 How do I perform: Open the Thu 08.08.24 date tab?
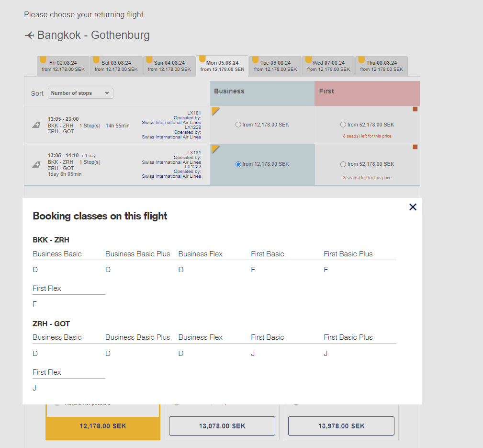point(382,66)
